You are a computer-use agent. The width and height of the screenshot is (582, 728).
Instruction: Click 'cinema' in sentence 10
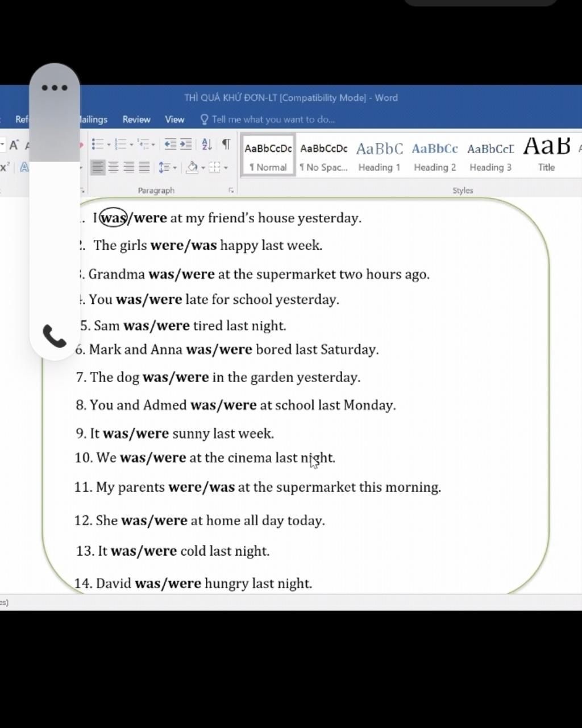tap(250, 458)
